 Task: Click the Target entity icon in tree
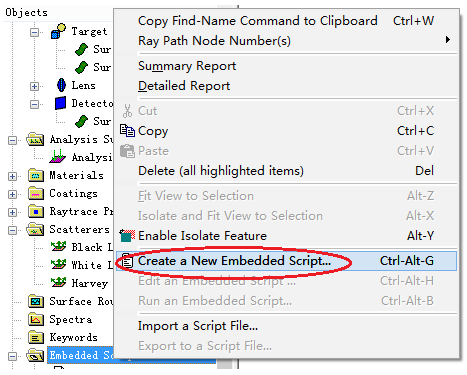coord(58,31)
